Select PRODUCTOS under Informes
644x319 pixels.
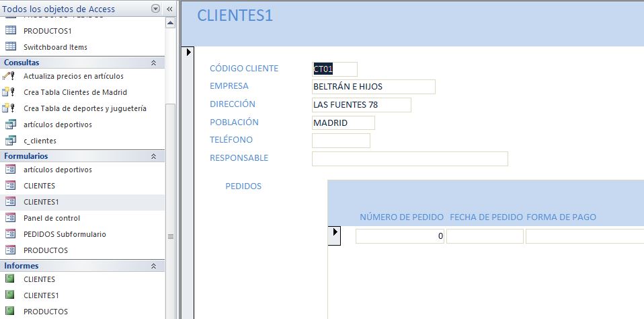[46, 311]
